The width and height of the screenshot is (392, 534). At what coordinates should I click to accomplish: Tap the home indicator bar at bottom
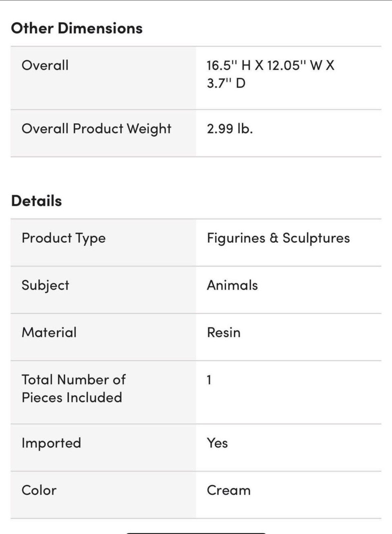point(196,533)
